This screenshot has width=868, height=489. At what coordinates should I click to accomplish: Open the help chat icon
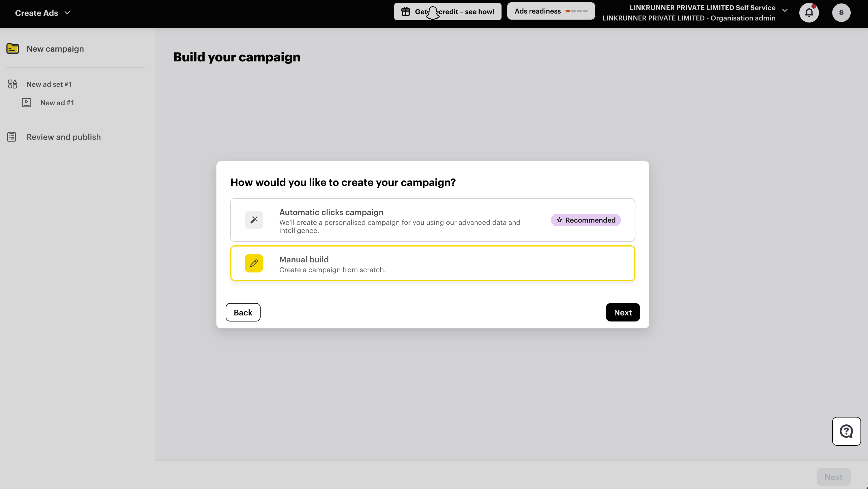pos(846,431)
